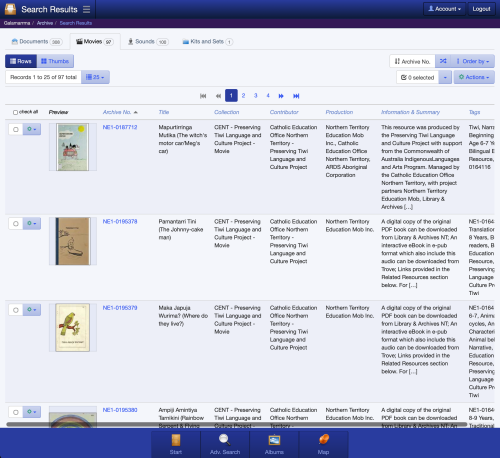Click the Search Results breadcrumb item

76,23
